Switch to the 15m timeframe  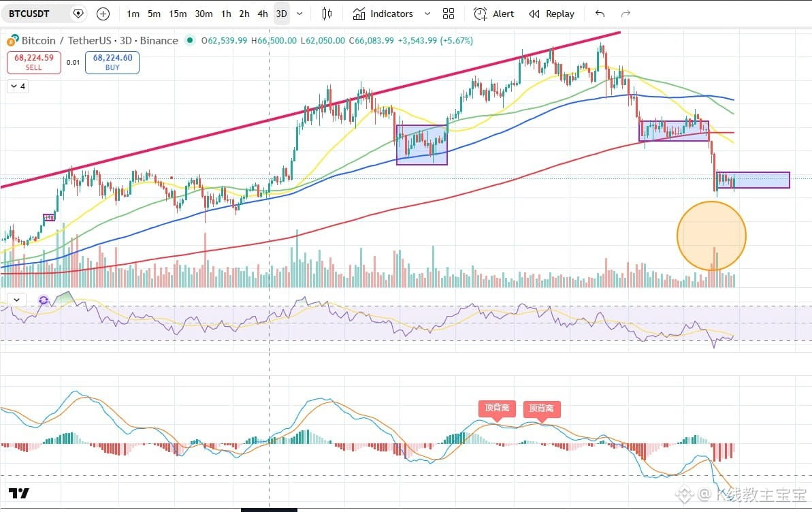click(x=178, y=14)
